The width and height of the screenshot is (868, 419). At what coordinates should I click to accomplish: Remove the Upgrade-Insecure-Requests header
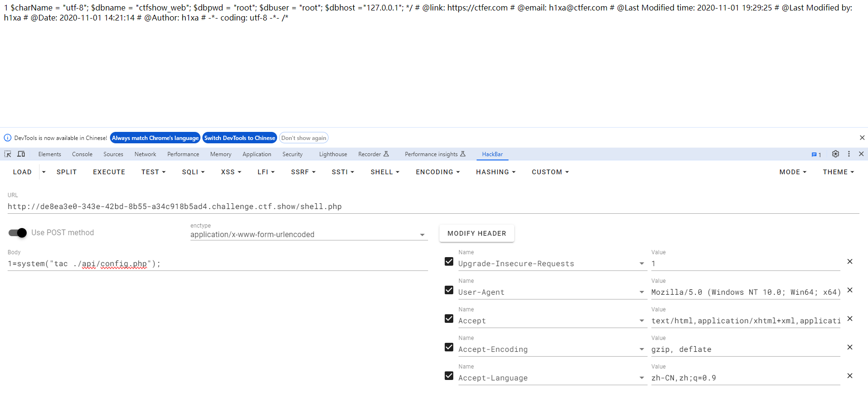coord(850,261)
